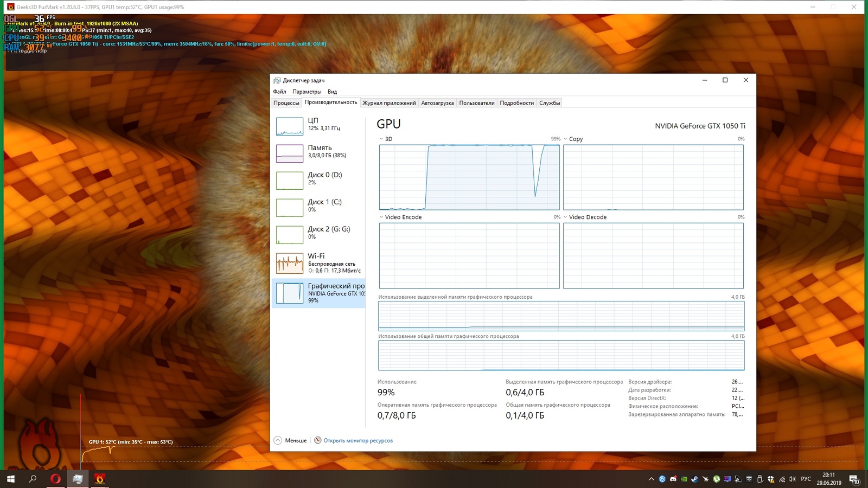868x488 pixels.
Task: Click Меньше to collapse details
Action: tap(290, 440)
